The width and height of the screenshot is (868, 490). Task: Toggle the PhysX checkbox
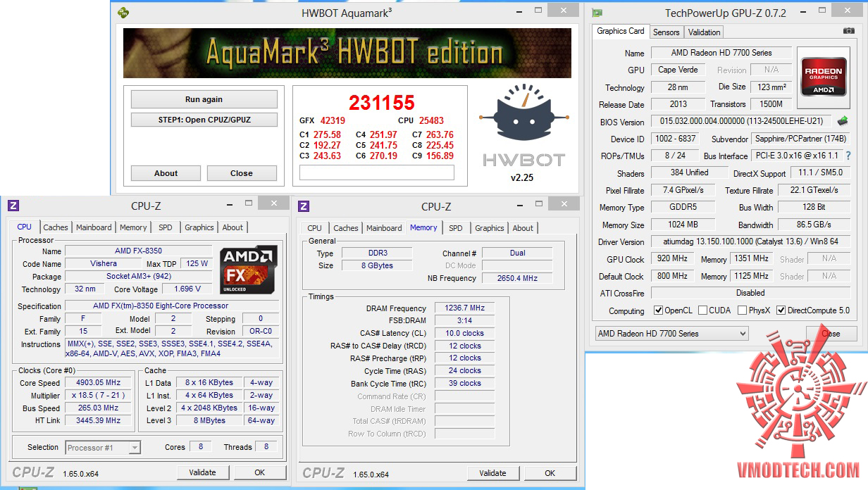[x=743, y=310]
